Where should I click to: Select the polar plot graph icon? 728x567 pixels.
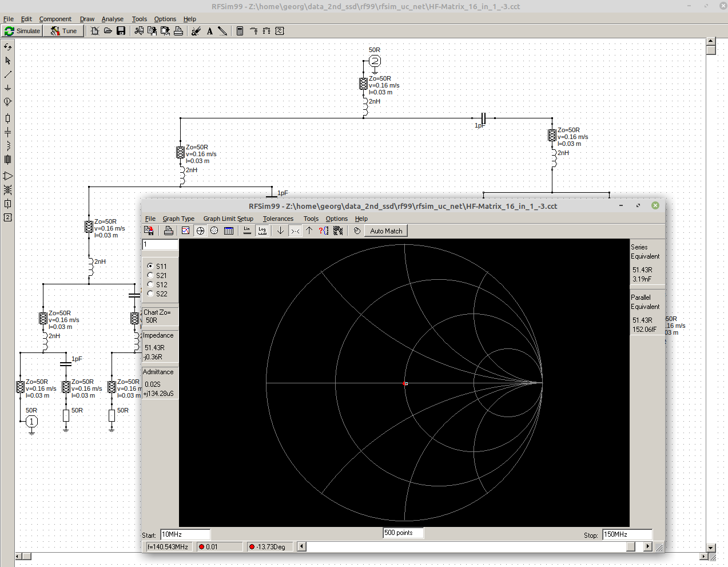tap(214, 231)
